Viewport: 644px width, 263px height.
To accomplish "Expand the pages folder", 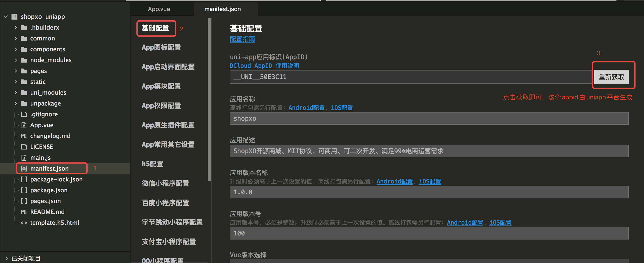I will 16,71.
